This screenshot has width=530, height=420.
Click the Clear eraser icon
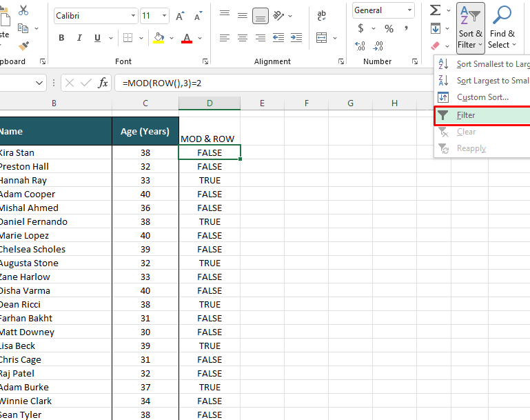(x=436, y=46)
